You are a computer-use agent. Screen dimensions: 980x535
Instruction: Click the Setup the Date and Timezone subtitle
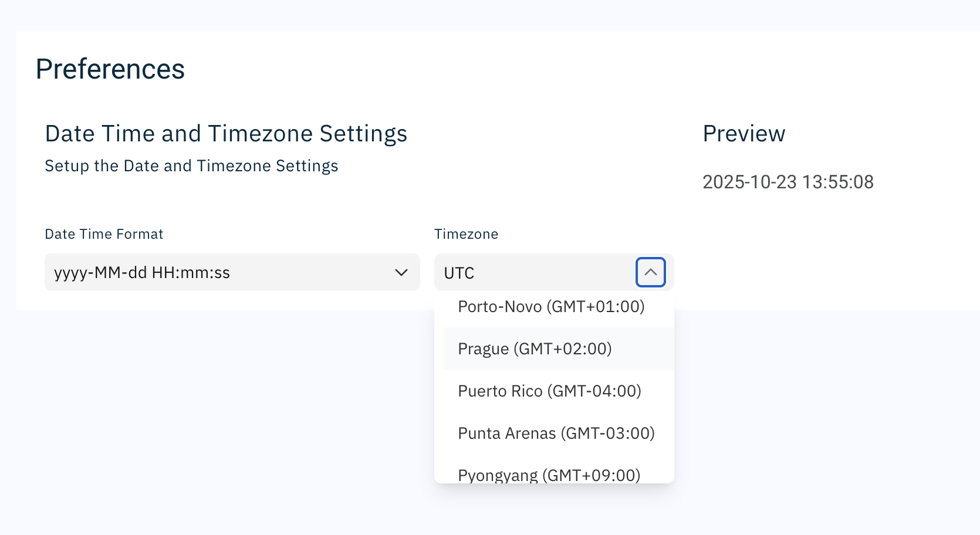pos(191,166)
